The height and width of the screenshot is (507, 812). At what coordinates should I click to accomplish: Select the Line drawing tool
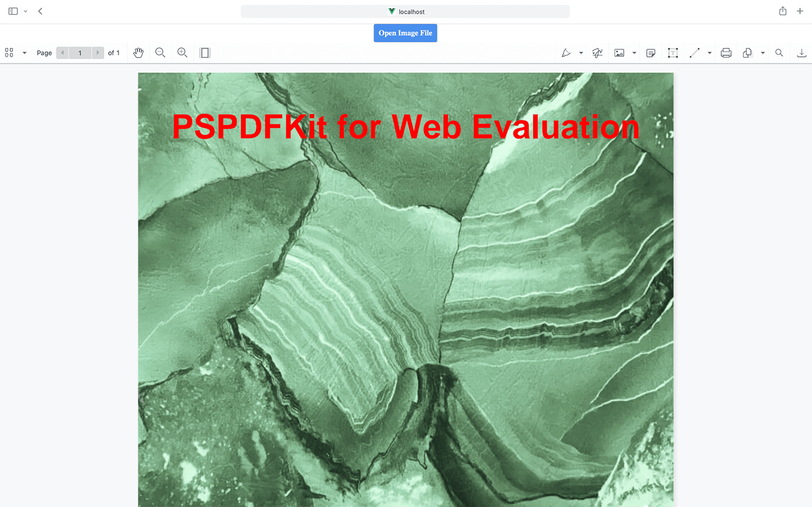695,52
